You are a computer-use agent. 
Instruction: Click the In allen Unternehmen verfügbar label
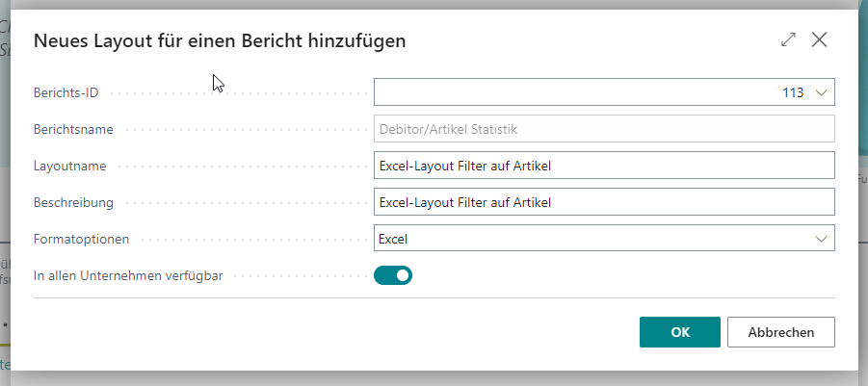pyautogui.click(x=128, y=275)
